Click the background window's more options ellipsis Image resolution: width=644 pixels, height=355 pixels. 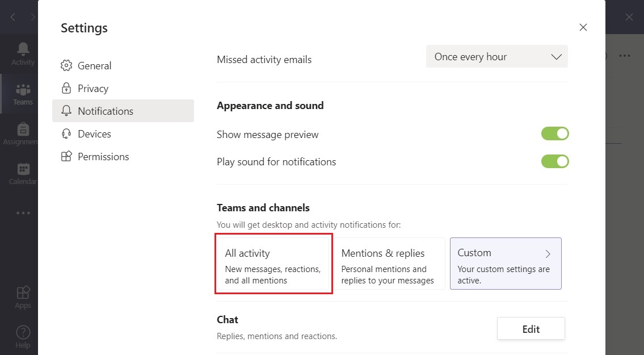pos(624,56)
